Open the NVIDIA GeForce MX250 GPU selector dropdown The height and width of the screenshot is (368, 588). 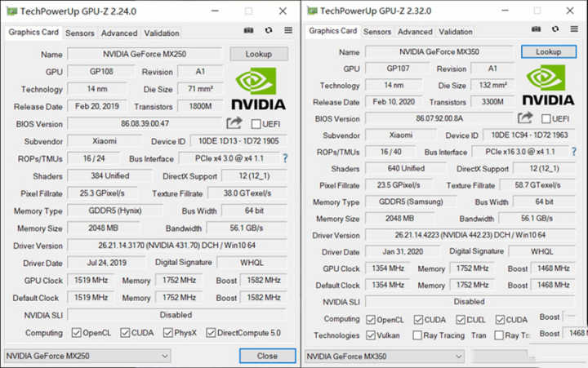pyautogui.click(x=87, y=356)
